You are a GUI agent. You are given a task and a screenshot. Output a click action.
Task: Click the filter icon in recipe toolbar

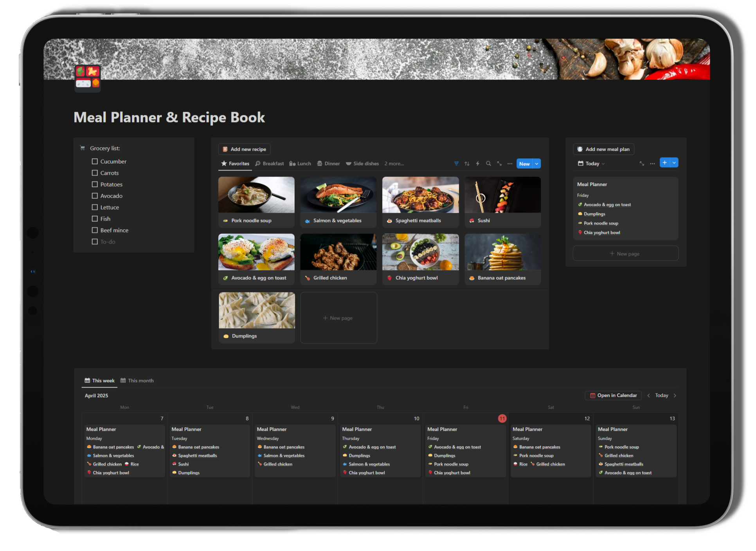tap(456, 164)
